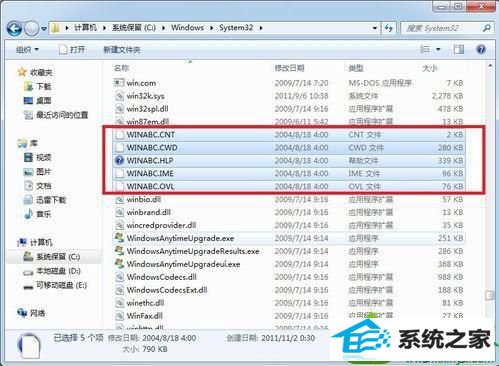Click the winbrand.dll file icon
499x366 pixels.
119,212
